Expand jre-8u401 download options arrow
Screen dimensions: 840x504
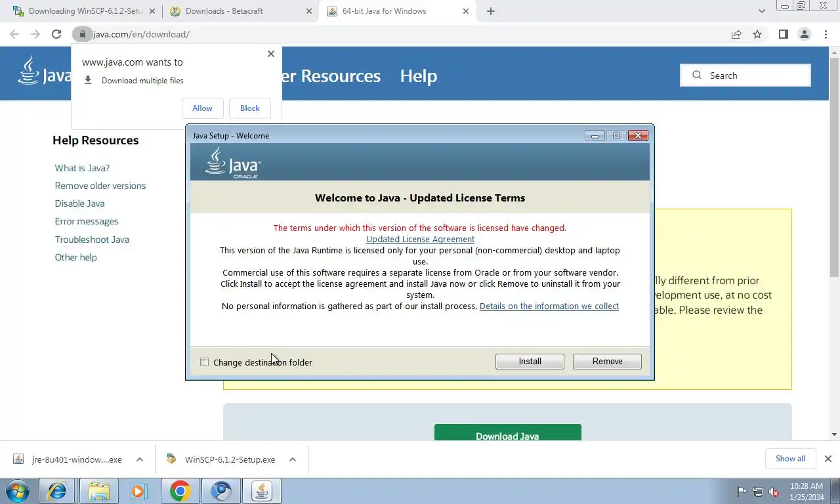click(x=140, y=459)
